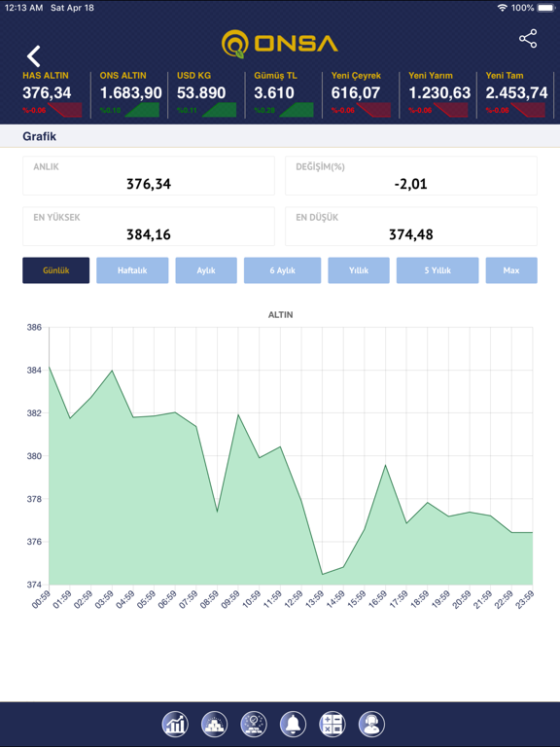Select the 5 Yıllık chart range
Viewport: 560px width, 747px height.
click(437, 270)
